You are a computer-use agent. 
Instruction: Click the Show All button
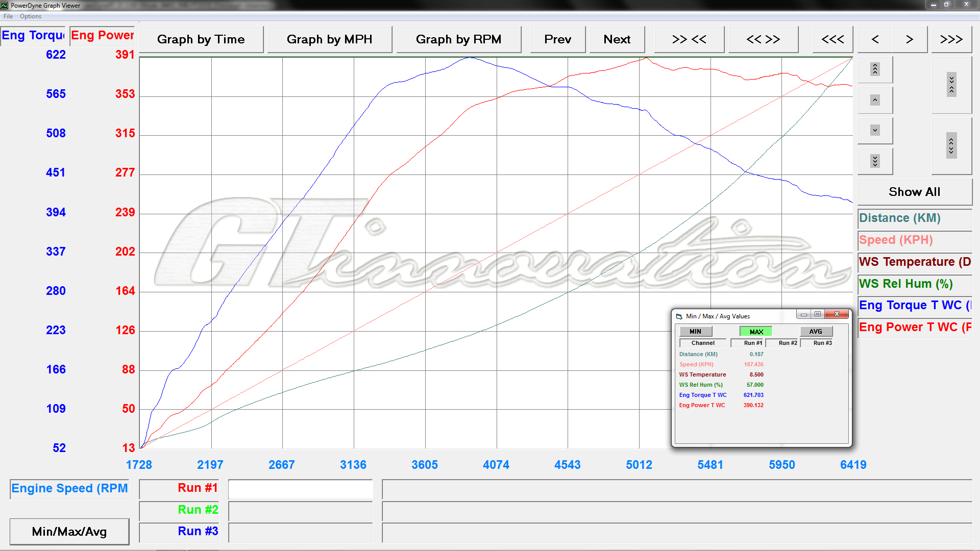(x=914, y=192)
